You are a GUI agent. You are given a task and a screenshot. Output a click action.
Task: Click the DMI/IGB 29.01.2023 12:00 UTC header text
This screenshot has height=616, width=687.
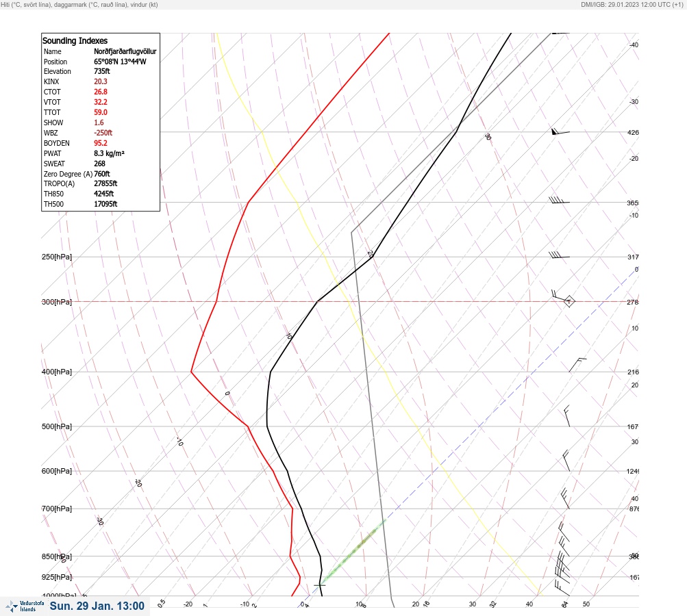[632, 4]
